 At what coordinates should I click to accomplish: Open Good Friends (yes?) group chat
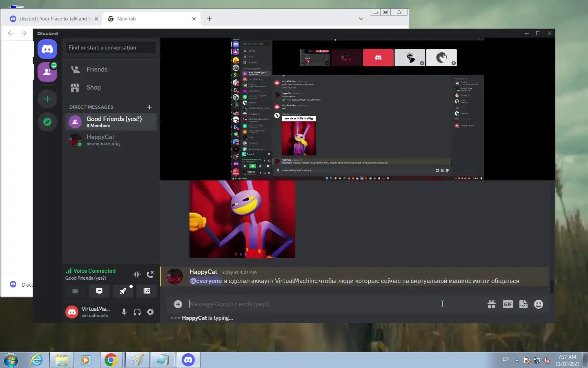pos(111,122)
